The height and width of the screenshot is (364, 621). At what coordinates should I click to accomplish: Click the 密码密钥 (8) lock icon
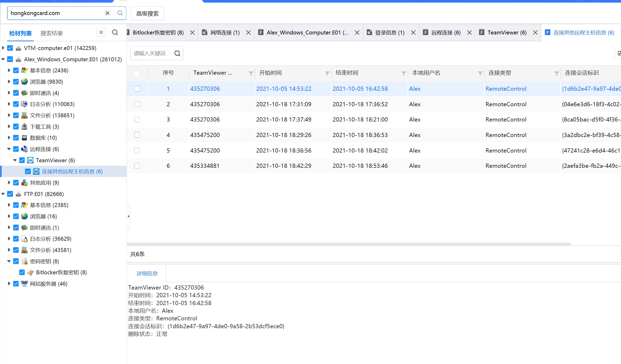click(24, 261)
